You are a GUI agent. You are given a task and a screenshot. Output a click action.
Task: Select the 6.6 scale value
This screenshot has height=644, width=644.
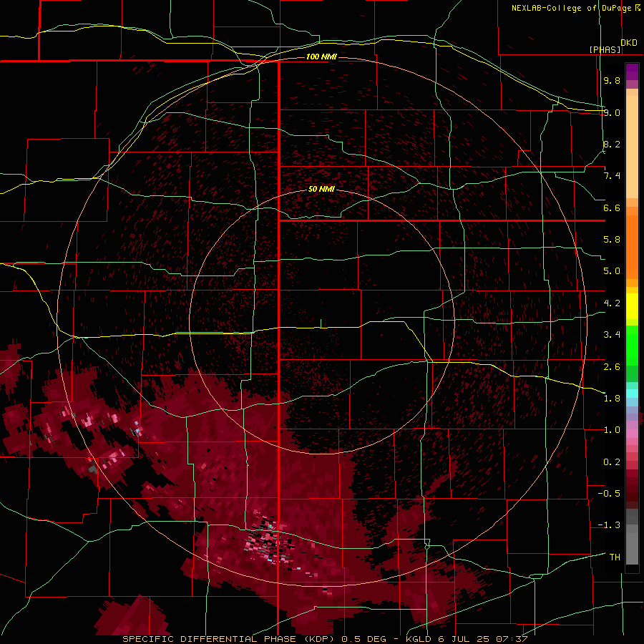click(612, 208)
